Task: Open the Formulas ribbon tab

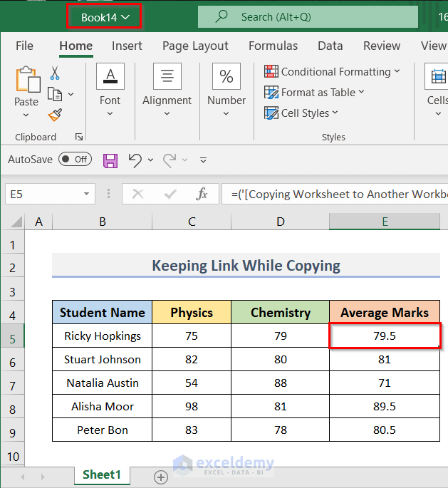Action: click(x=273, y=46)
